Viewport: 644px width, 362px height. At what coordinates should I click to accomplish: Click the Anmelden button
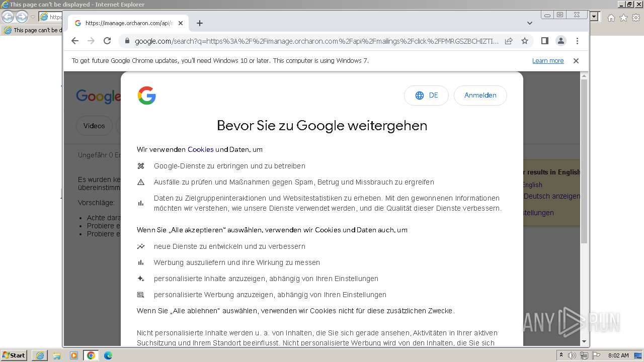click(480, 96)
